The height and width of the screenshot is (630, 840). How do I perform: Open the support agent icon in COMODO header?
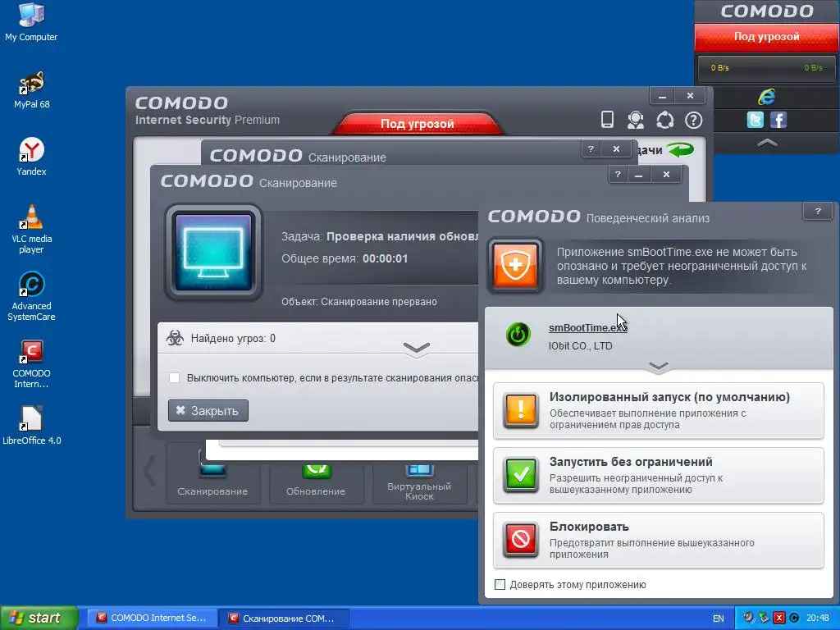click(636, 120)
